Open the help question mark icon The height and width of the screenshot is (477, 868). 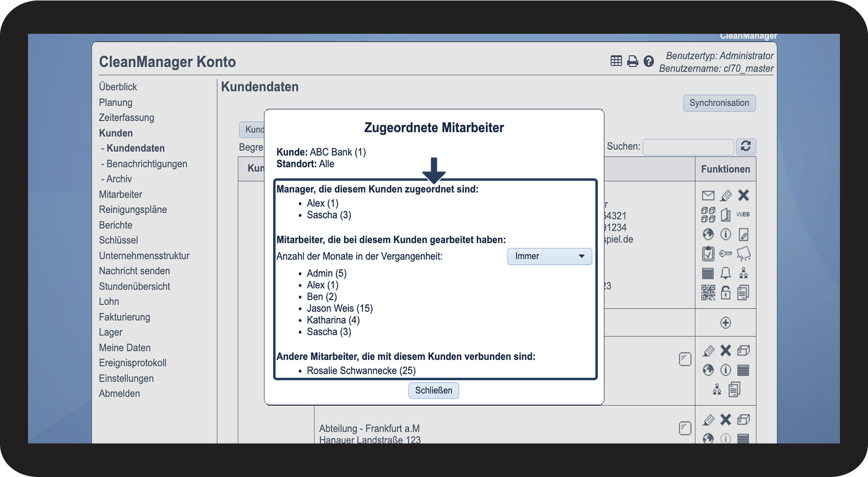coord(648,61)
